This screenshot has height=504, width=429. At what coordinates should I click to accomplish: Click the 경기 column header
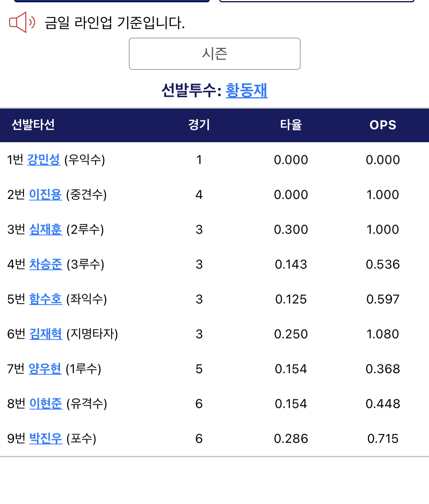coord(199,125)
